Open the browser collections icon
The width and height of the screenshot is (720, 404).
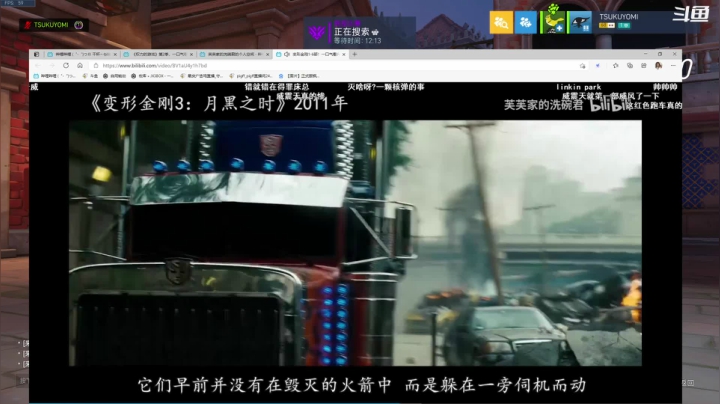[630, 66]
